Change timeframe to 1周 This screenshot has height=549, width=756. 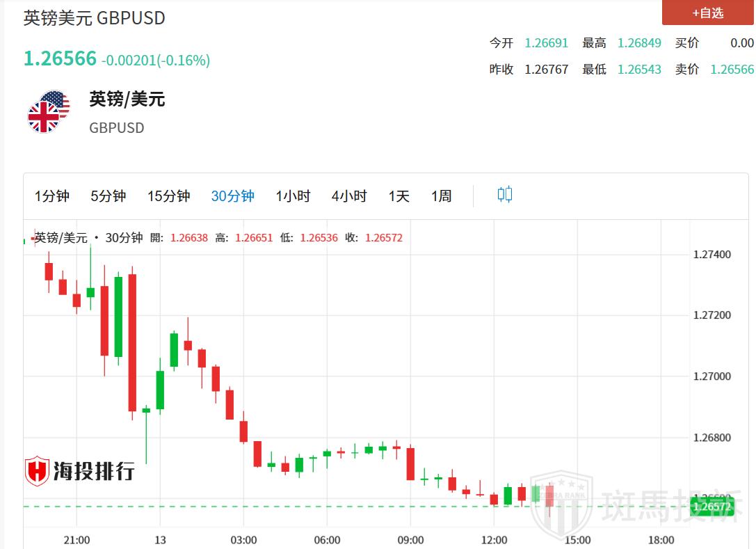click(x=441, y=196)
